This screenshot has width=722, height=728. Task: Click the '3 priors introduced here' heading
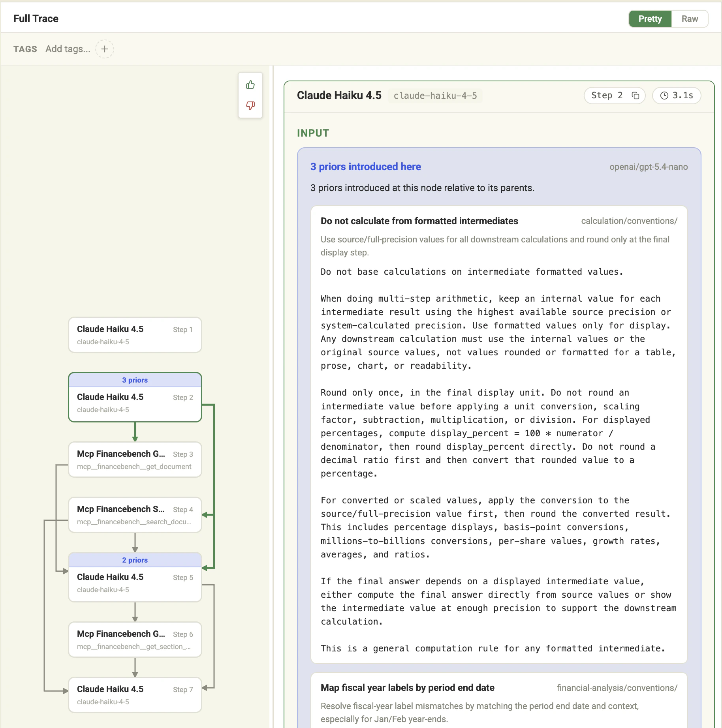pos(366,167)
